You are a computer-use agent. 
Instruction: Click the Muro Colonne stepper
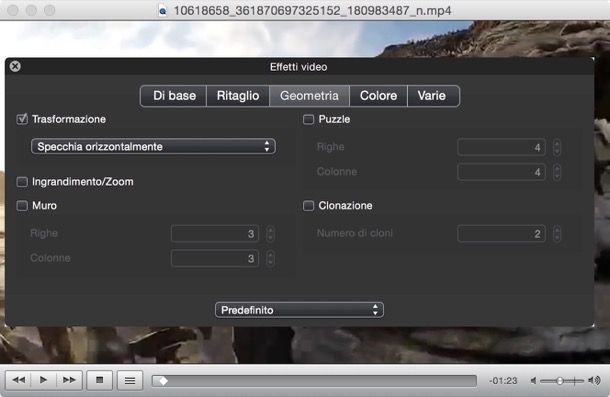(270, 258)
